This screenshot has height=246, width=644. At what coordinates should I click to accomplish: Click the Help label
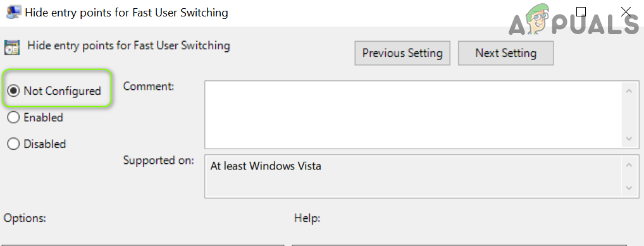point(307,218)
